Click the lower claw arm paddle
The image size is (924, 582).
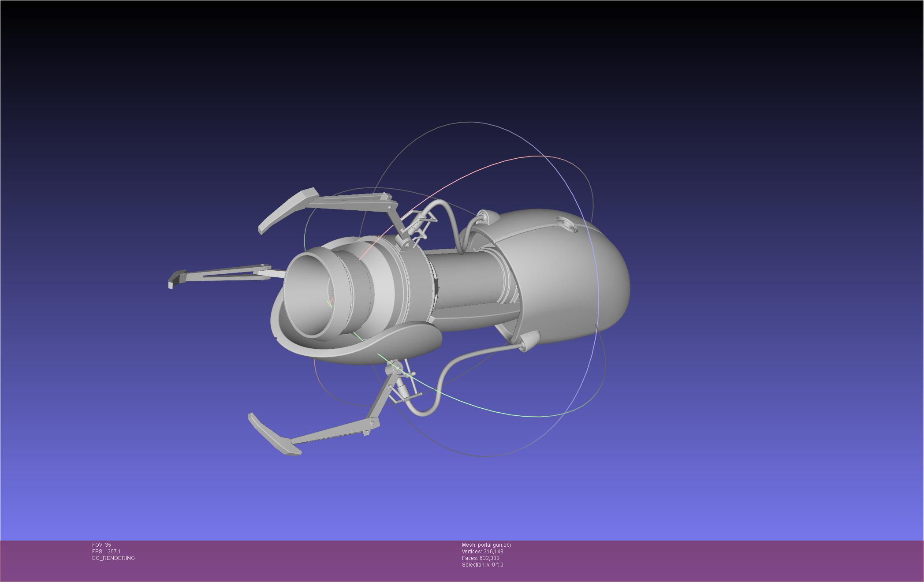point(273,433)
